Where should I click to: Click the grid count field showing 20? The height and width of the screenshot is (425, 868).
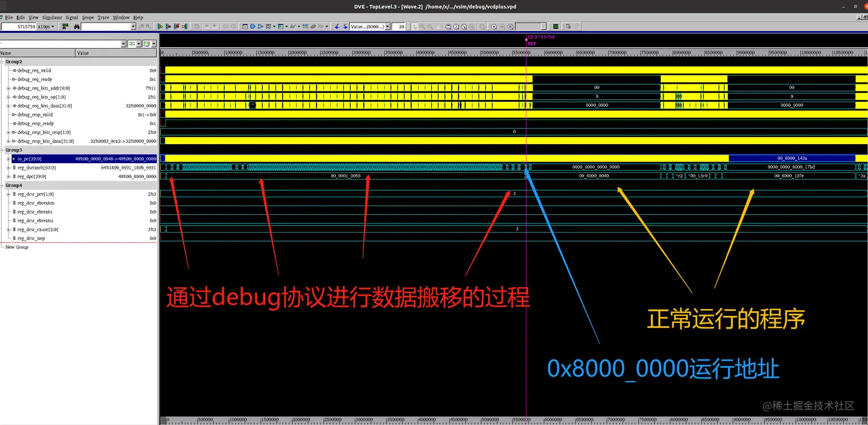click(x=400, y=26)
